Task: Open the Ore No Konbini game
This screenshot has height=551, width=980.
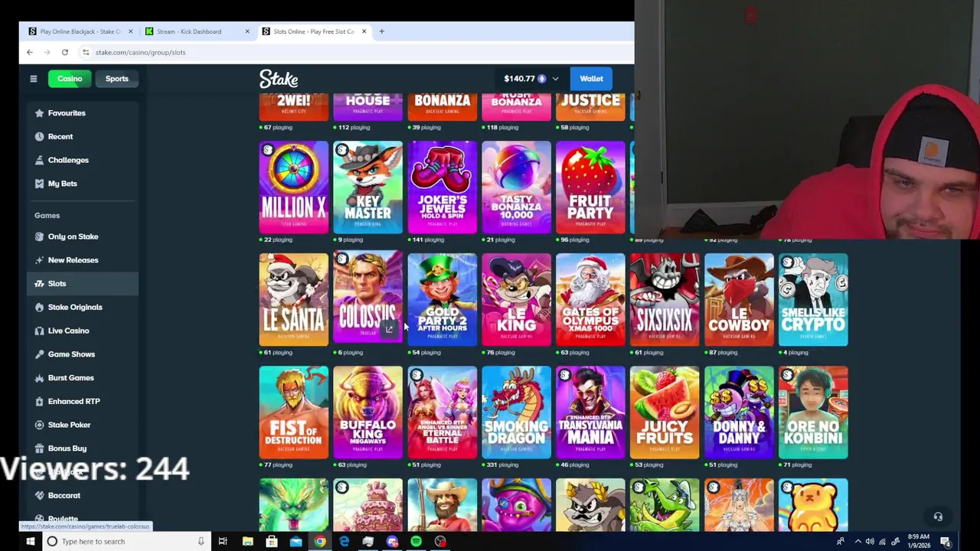Action: [813, 412]
